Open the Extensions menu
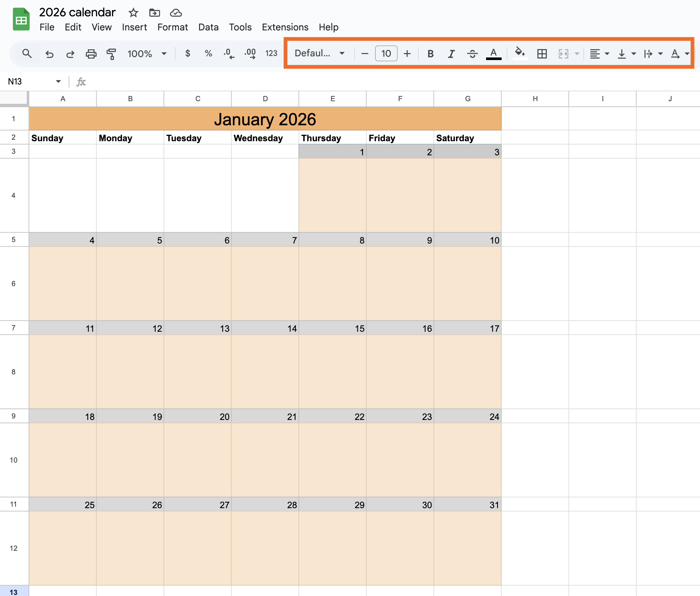 (285, 27)
